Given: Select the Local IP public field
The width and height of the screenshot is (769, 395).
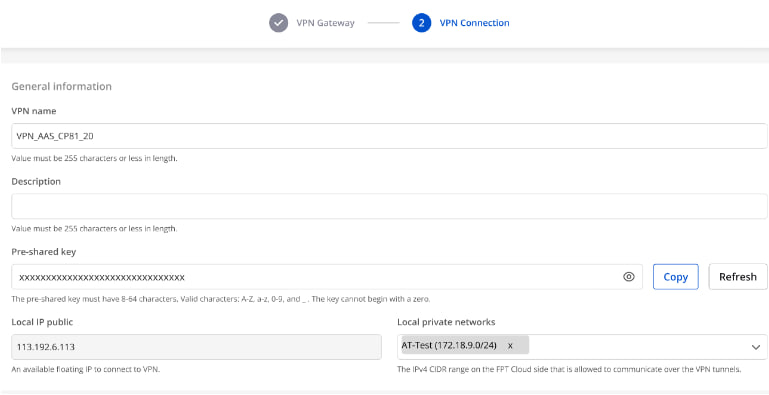Looking at the screenshot, I should pos(196,347).
